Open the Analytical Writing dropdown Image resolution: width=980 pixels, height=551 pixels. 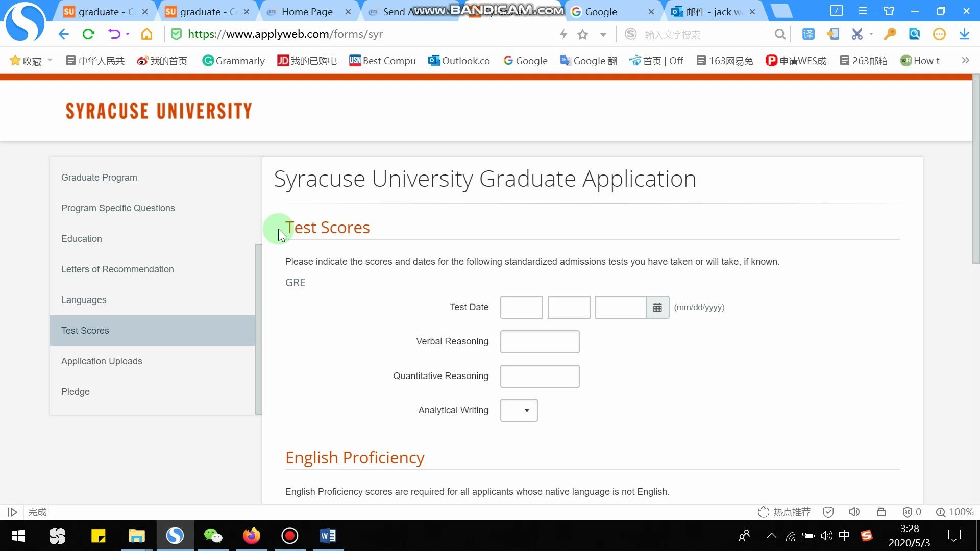click(519, 410)
